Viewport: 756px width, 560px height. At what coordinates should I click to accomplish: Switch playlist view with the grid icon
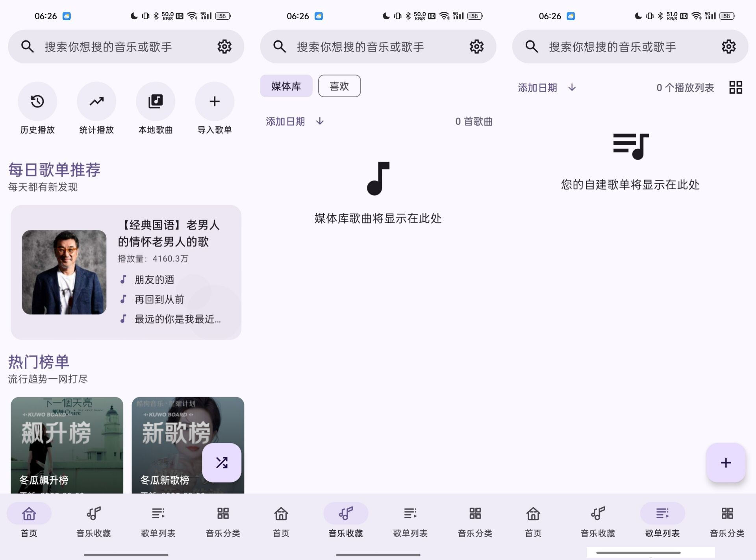[x=736, y=87]
